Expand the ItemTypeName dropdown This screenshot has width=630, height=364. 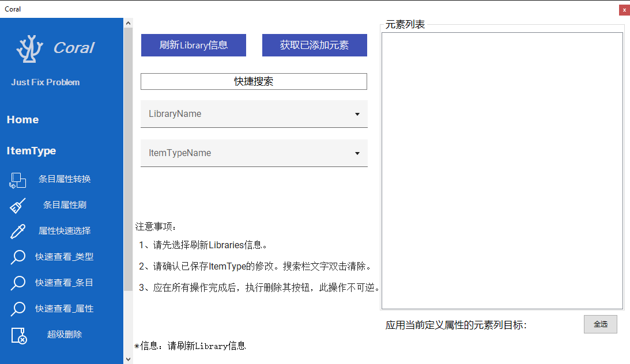pyautogui.click(x=357, y=153)
